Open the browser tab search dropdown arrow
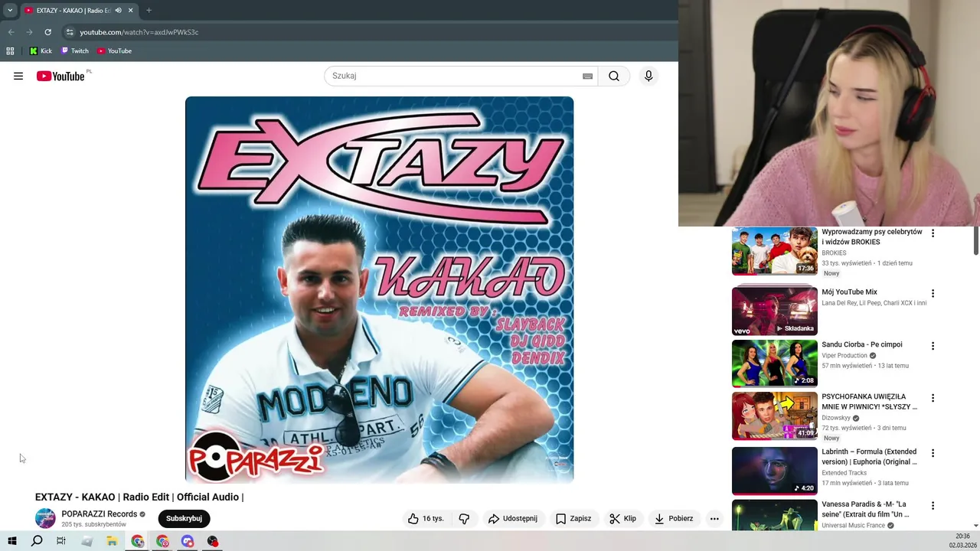 [x=10, y=11]
